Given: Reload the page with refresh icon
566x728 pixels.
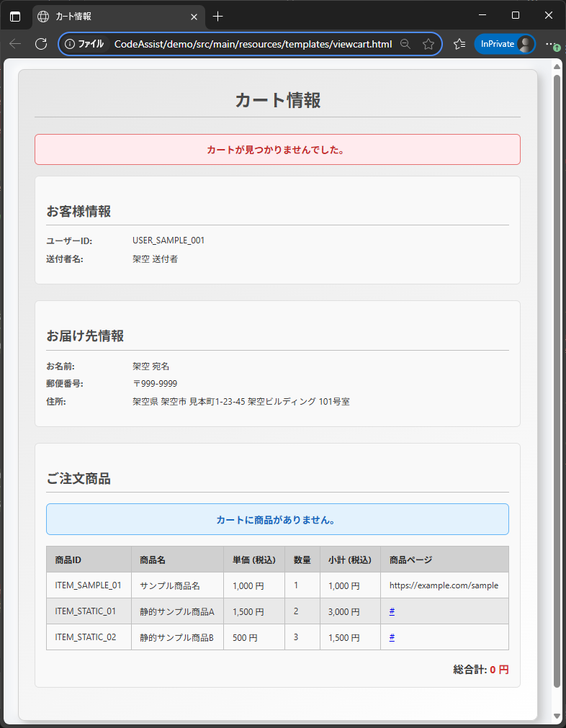Looking at the screenshot, I should point(41,44).
